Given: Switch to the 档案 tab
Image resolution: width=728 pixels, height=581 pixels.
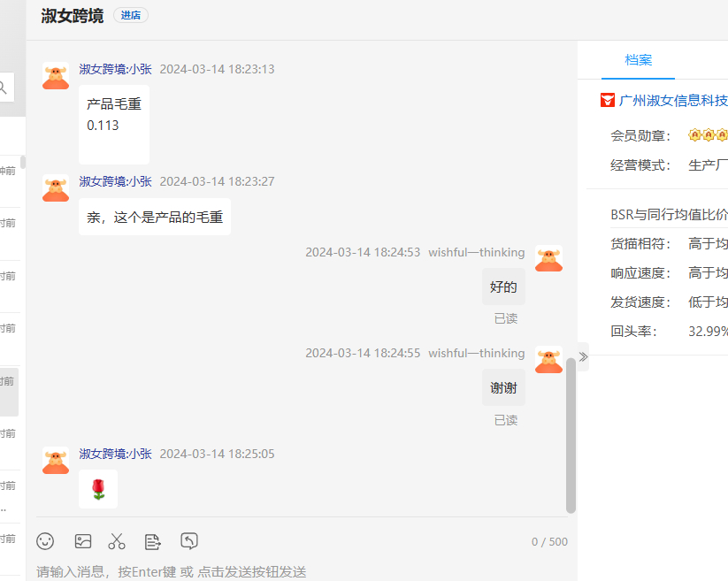Looking at the screenshot, I should (x=638, y=60).
